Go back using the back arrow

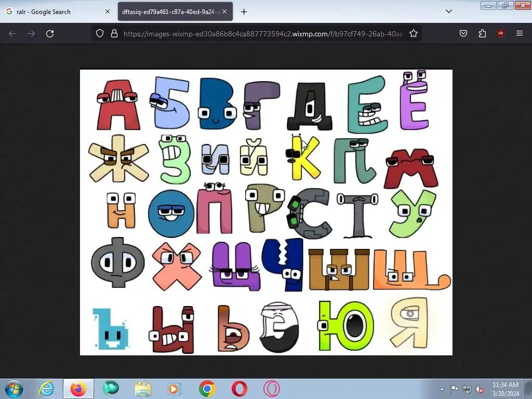click(x=12, y=34)
